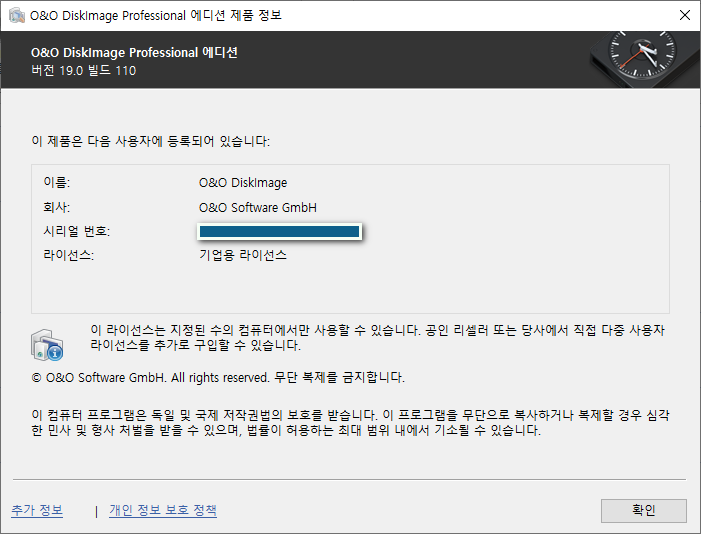701x534 pixels.
Task: Open the 개인 정보 보호 정책 link
Action: (x=163, y=510)
